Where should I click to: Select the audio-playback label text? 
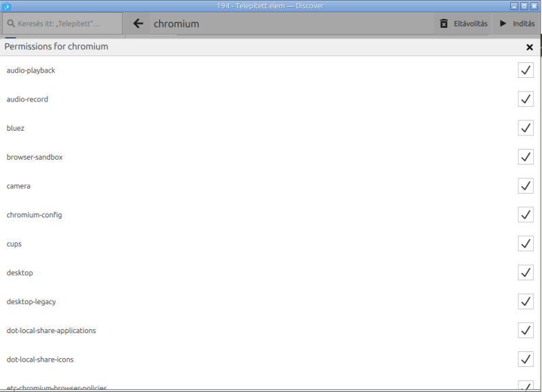click(x=30, y=70)
